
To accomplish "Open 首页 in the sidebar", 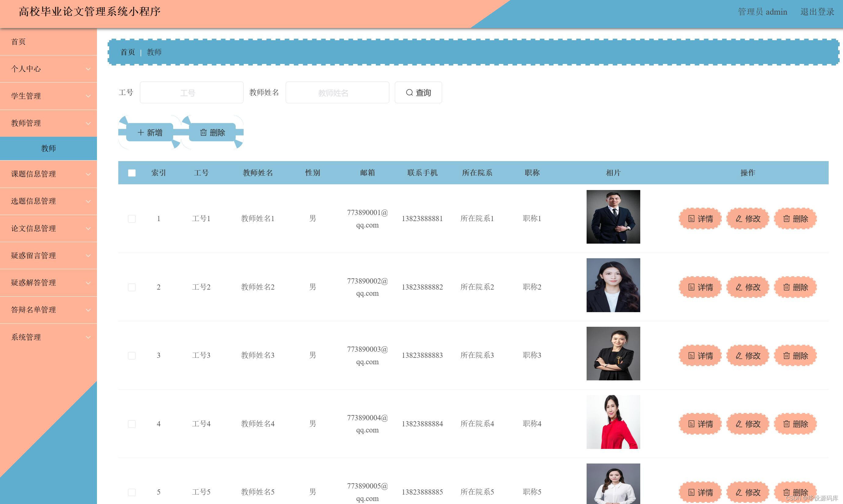I will coord(18,42).
